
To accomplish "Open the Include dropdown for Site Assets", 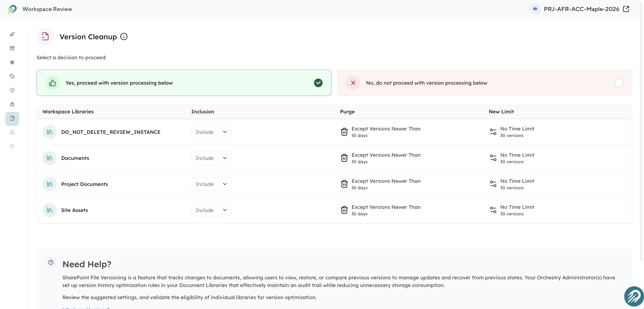I will pos(211,210).
